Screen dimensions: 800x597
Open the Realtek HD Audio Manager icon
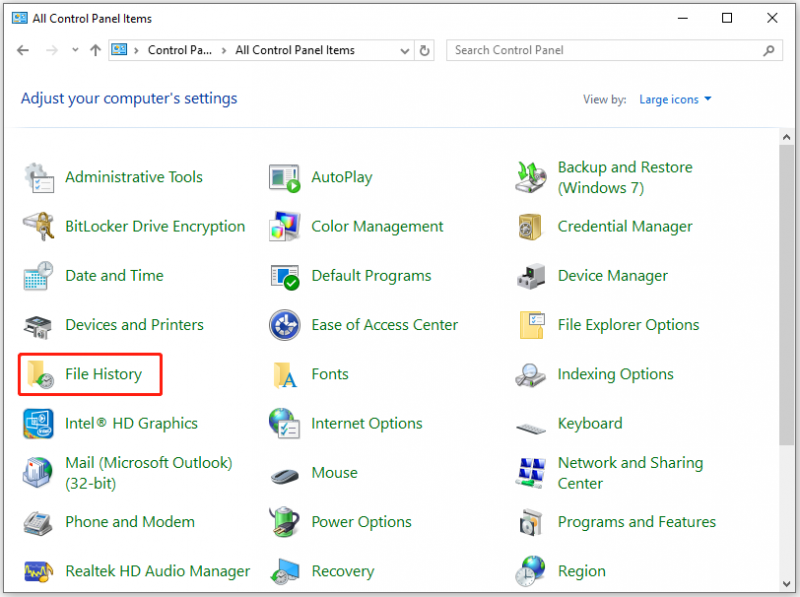[38, 571]
